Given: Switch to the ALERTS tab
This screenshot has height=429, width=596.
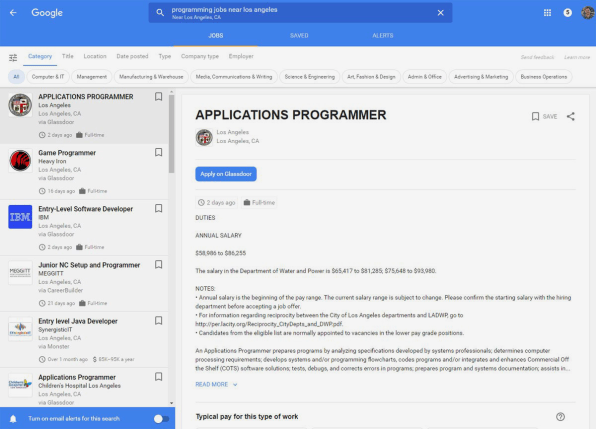Looking at the screenshot, I should (x=383, y=35).
